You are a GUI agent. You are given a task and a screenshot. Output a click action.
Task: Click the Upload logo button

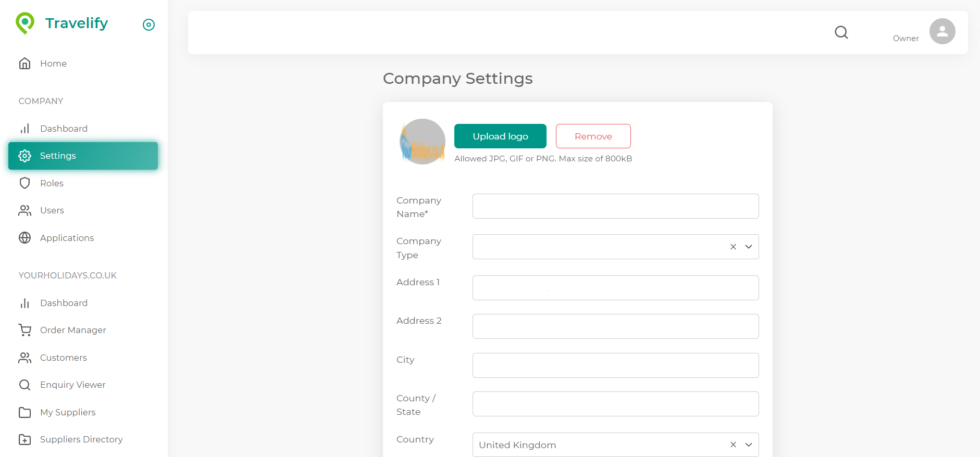pyautogui.click(x=500, y=136)
